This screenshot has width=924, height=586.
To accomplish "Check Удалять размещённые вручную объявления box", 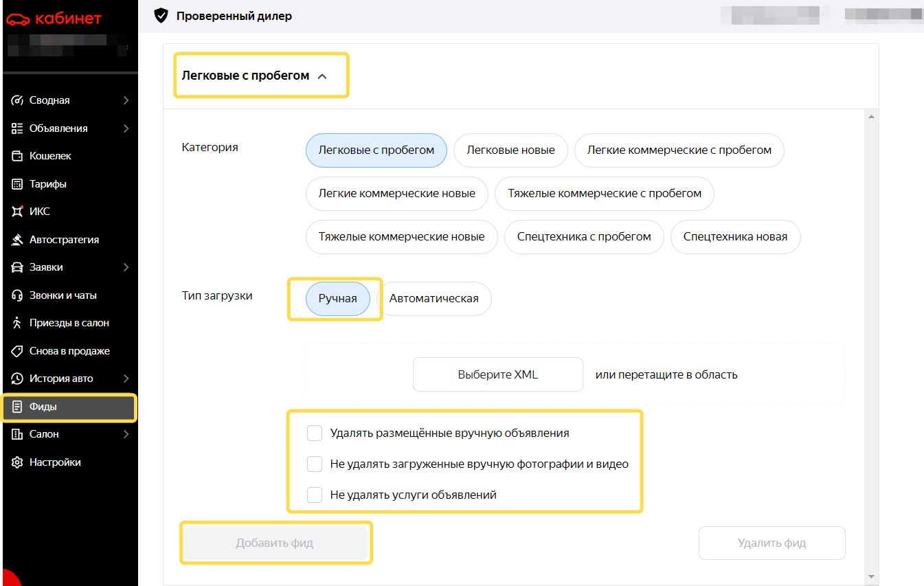I will point(315,433).
